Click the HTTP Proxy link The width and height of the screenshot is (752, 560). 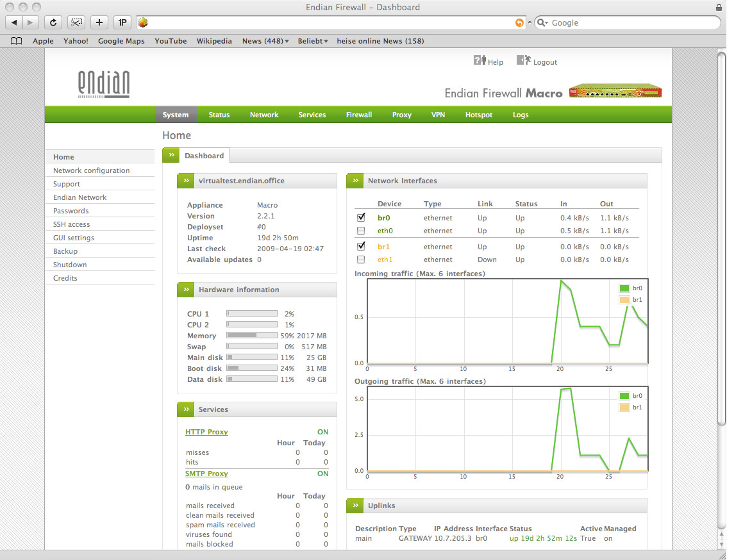coord(206,431)
